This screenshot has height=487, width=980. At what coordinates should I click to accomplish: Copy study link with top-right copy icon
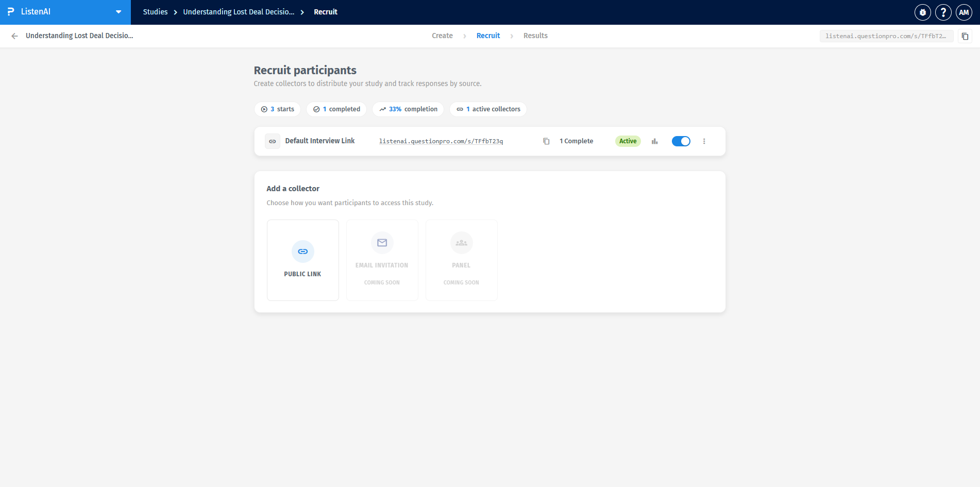965,36
